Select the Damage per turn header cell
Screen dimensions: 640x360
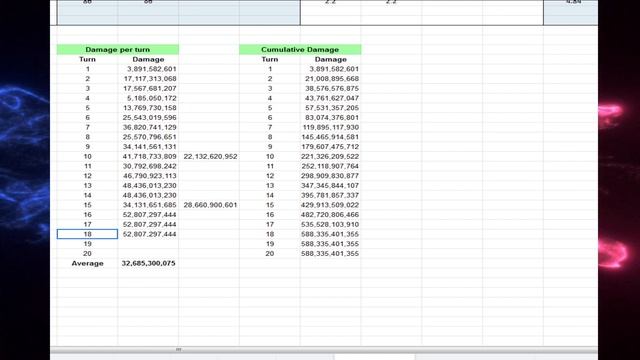(118, 49)
